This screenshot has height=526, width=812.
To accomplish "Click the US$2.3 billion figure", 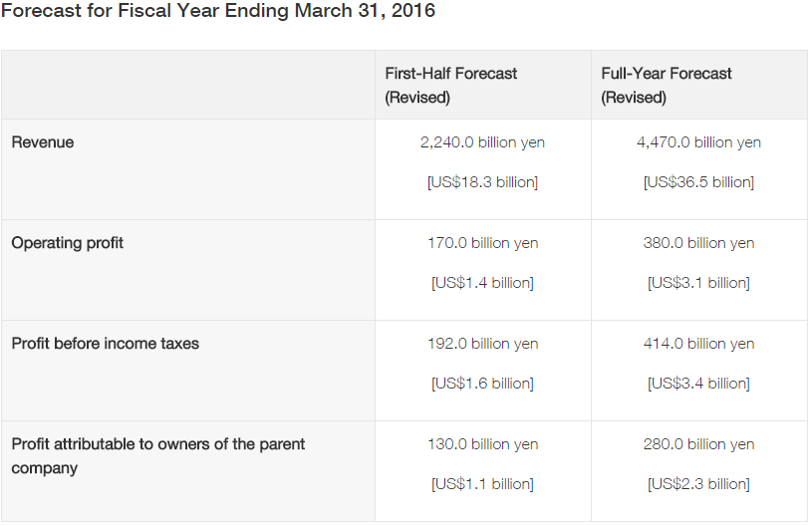I will tap(698, 484).
